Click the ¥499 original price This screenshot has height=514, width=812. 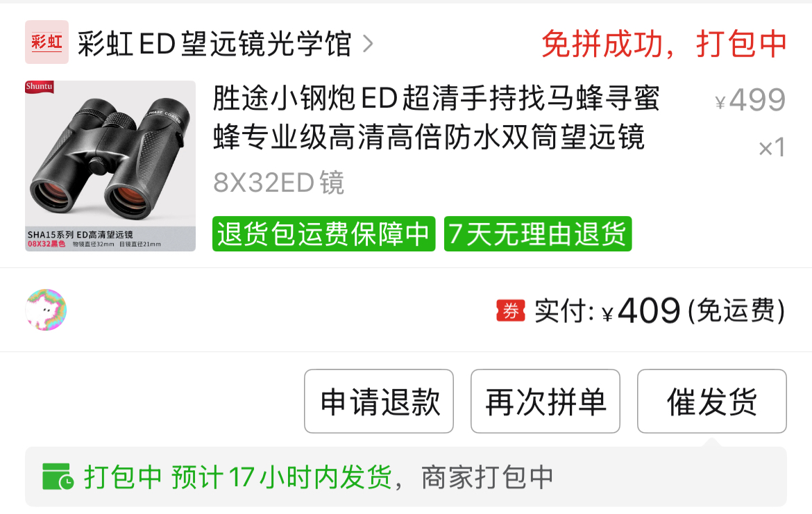pyautogui.click(x=750, y=99)
